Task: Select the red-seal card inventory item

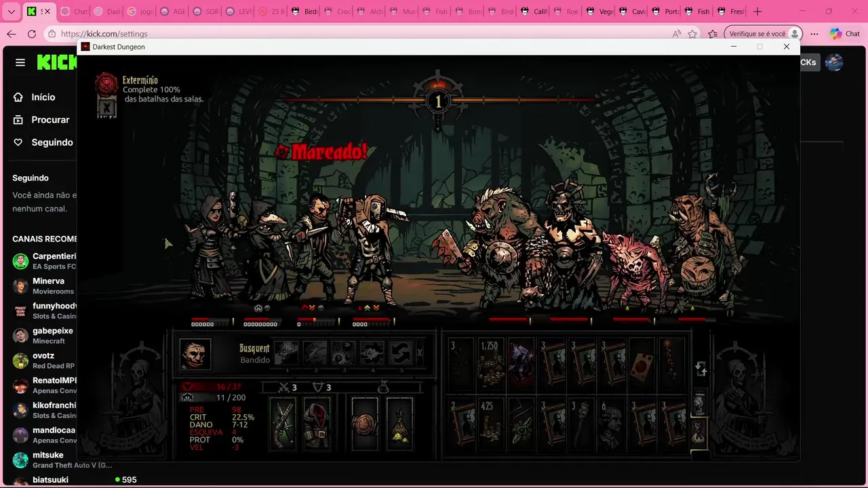Action: click(642, 365)
